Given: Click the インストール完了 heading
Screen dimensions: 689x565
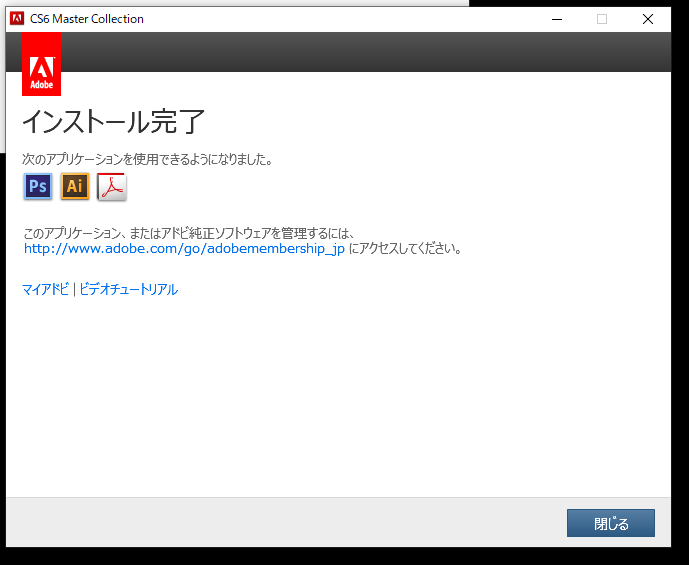Looking at the screenshot, I should [113, 122].
